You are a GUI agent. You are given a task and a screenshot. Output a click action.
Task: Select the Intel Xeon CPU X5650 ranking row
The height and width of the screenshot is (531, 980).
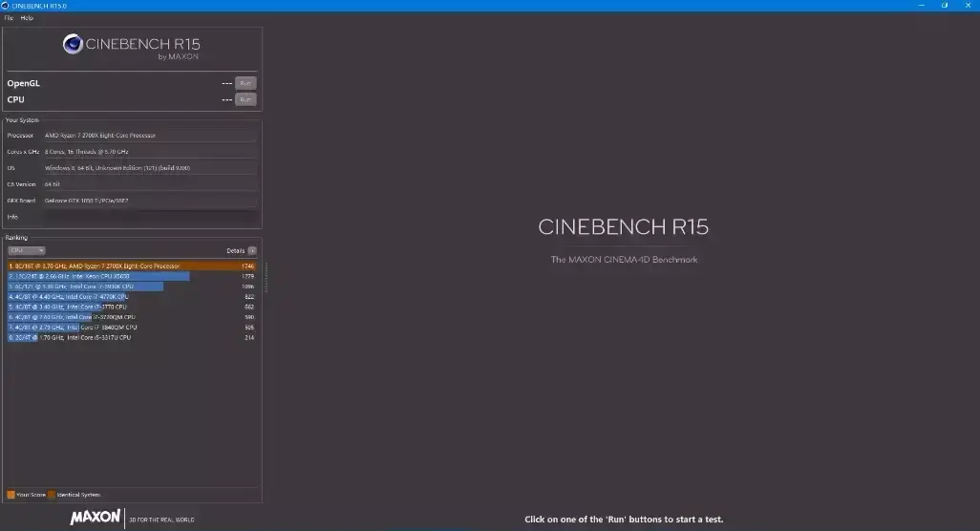(x=131, y=276)
